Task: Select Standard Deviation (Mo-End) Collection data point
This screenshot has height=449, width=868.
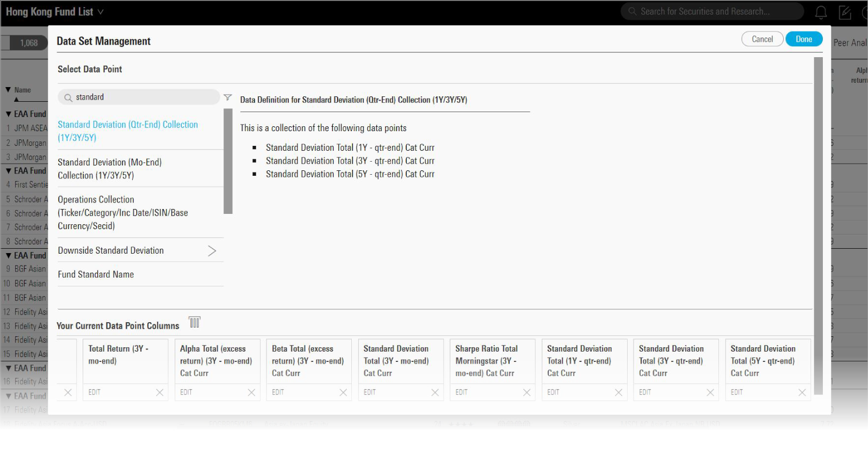Action: 110,169
